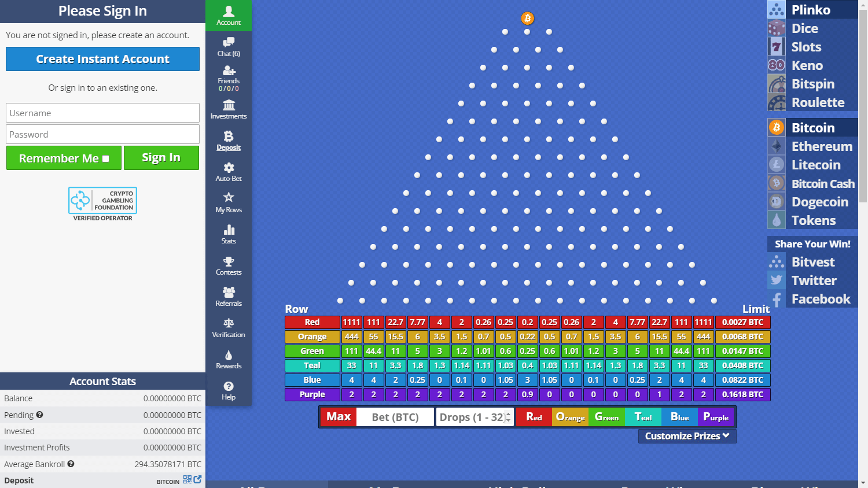This screenshot has height=488, width=868.
Task: Click the 0.0408 BTC limit cell
Action: pos(743,365)
